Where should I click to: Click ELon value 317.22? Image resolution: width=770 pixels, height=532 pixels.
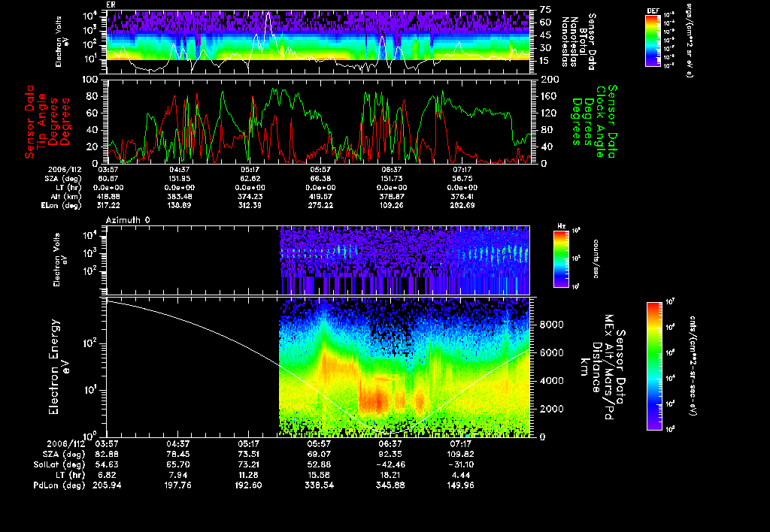[108, 206]
